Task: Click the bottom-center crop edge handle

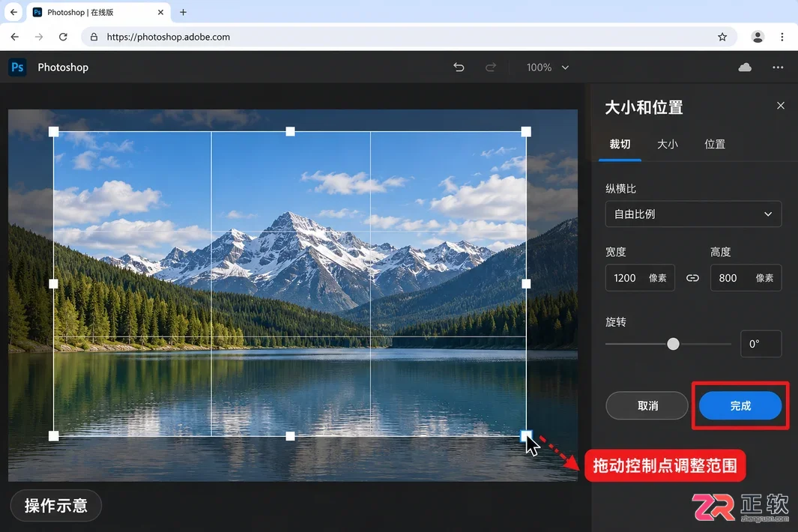Action: [290, 436]
